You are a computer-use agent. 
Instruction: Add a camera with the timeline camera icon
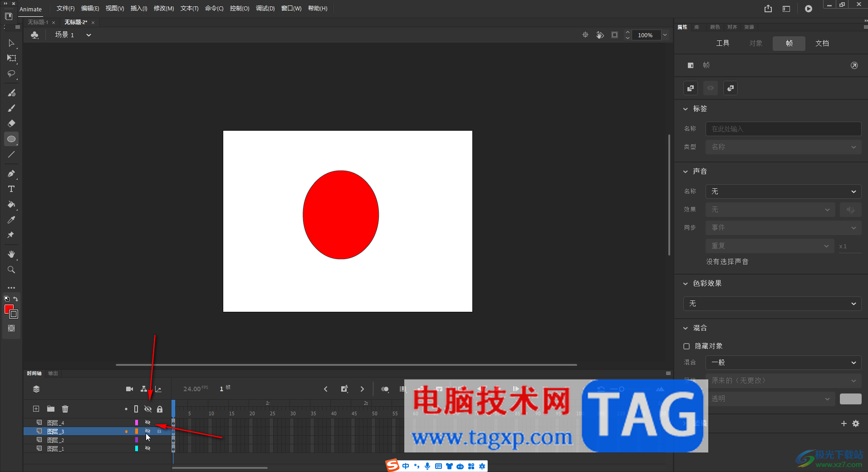[x=129, y=389]
